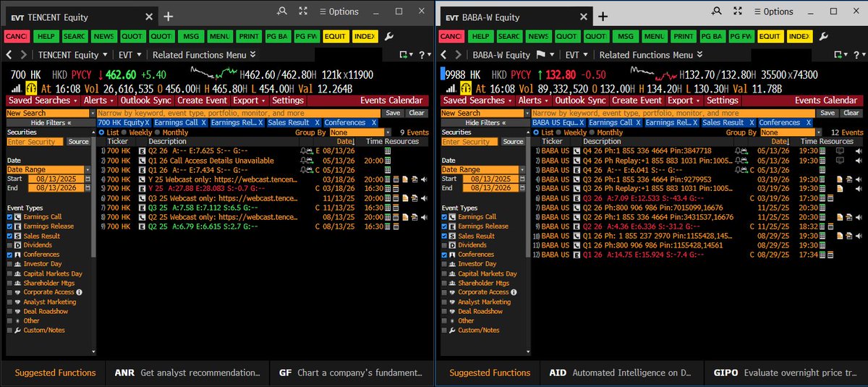
Task: Click the flag icon beside BABA-W Equity
Action: click(x=542, y=55)
